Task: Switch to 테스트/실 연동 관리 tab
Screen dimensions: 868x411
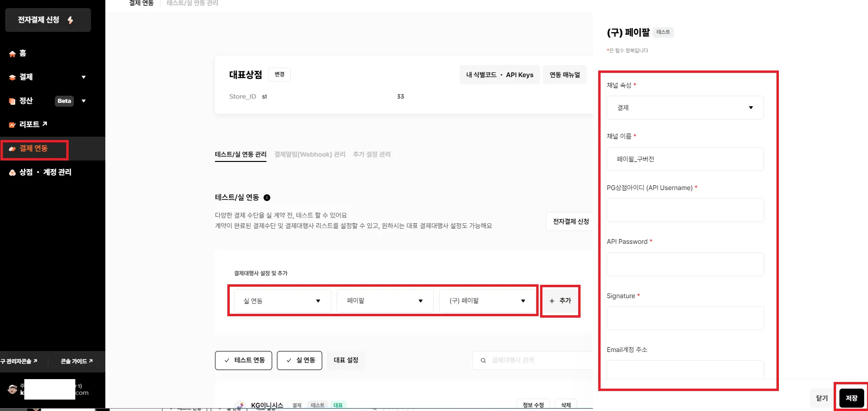Action: pyautogui.click(x=241, y=154)
